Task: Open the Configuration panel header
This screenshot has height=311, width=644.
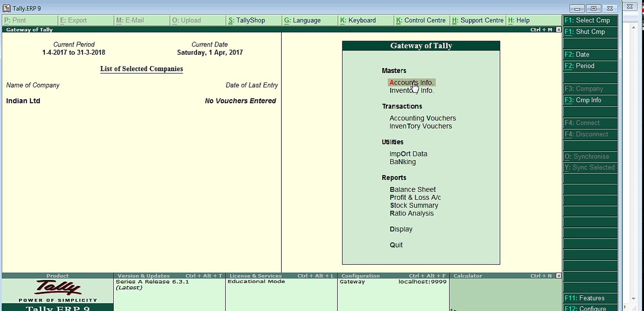Action: click(393, 276)
